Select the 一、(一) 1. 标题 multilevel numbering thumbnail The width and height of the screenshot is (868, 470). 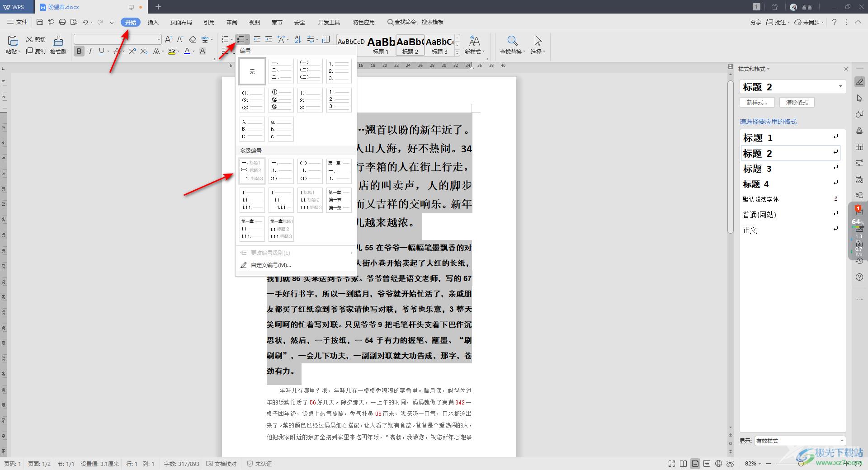tap(252, 171)
